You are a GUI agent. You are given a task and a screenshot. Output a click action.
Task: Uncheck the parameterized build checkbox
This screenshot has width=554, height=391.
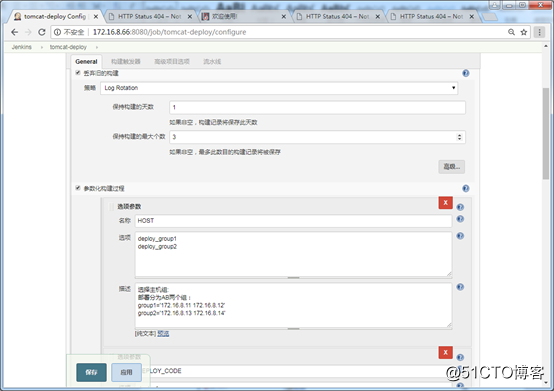78,188
